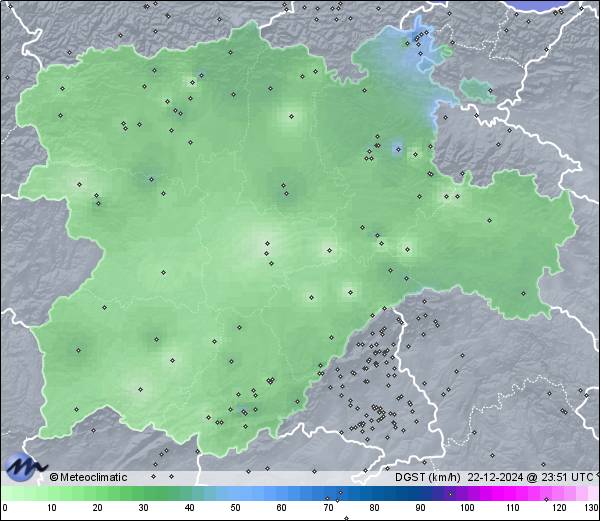600x521 pixels.
Task: Click the DGST (km/h) label
Action: tap(428, 477)
